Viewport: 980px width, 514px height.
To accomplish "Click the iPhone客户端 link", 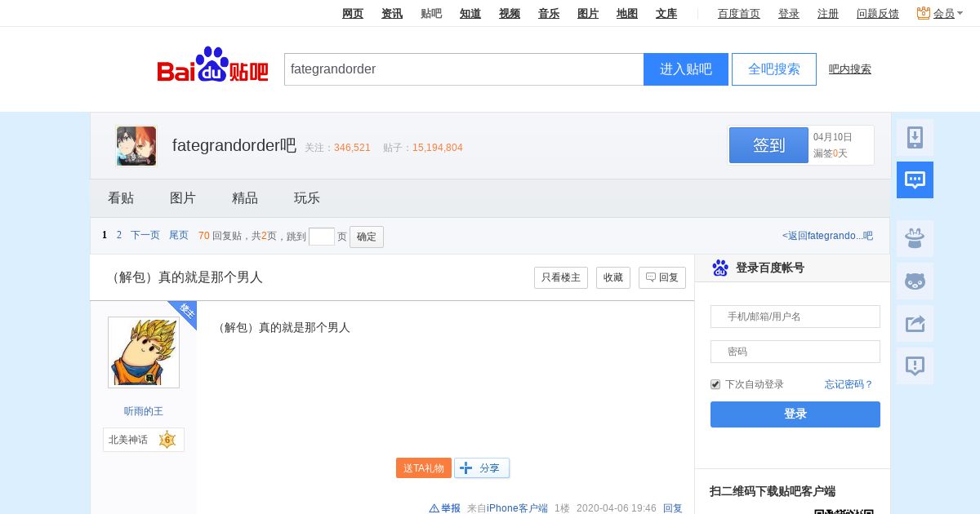I will pyautogui.click(x=518, y=508).
